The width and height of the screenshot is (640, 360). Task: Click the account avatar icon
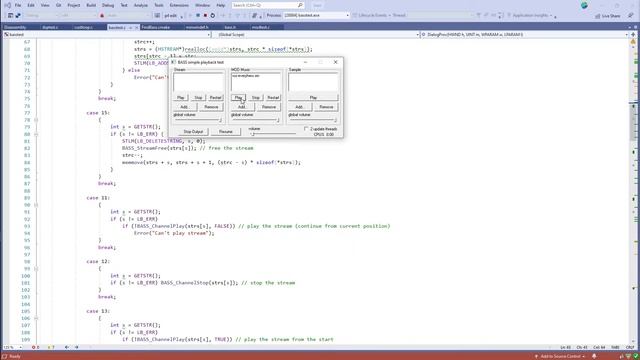coord(584,5)
